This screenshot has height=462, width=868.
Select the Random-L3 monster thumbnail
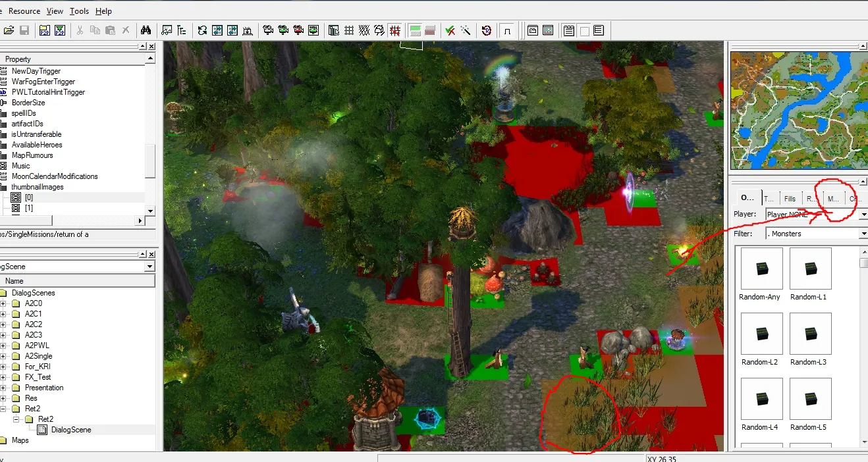pyautogui.click(x=810, y=334)
